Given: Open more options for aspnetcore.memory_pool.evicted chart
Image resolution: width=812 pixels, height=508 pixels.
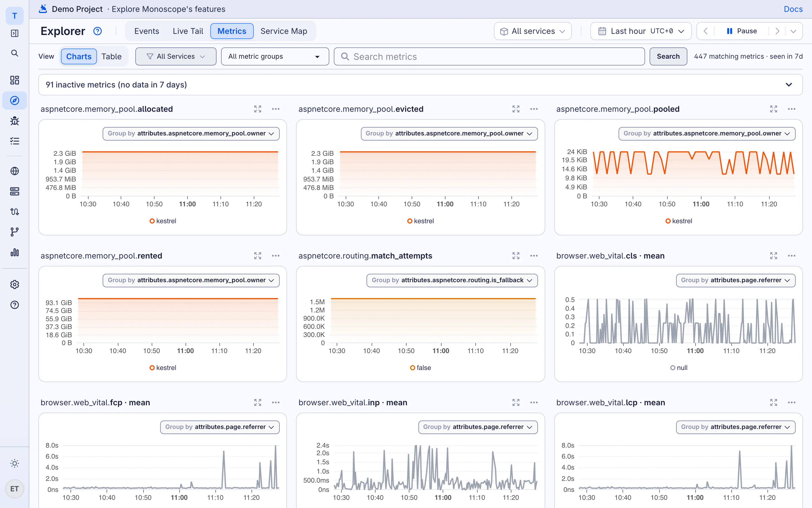Looking at the screenshot, I should (x=534, y=109).
